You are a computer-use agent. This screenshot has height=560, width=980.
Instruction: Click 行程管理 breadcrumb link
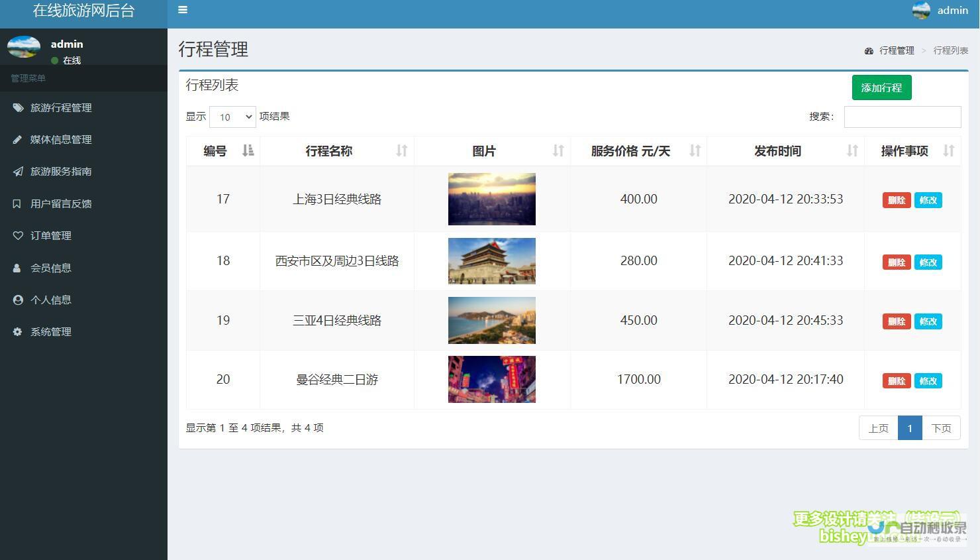897,50
